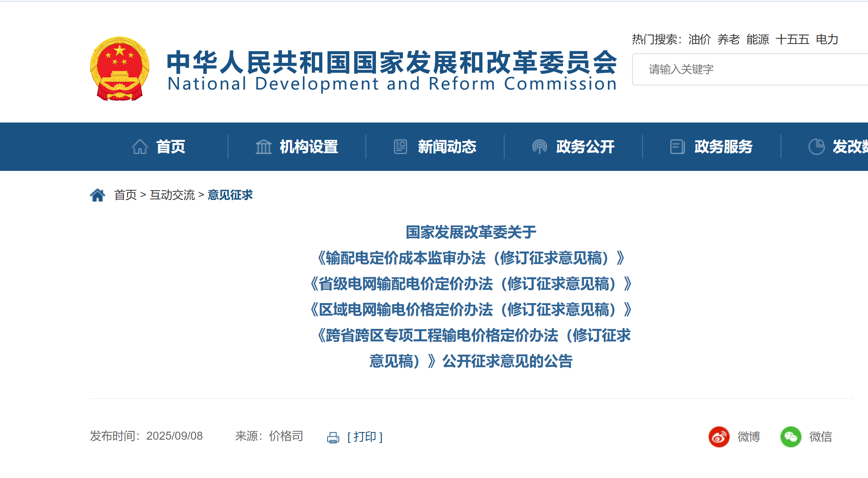Click the 意见征求 breadcrumb link

tap(230, 195)
